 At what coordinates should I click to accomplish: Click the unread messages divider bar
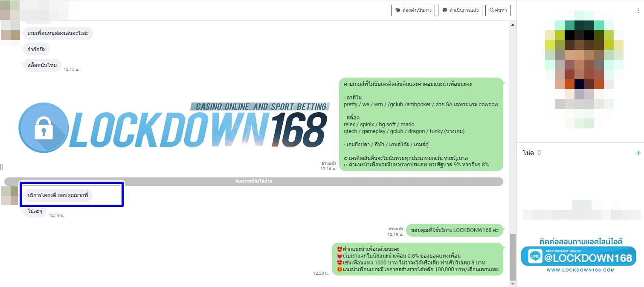tap(254, 181)
